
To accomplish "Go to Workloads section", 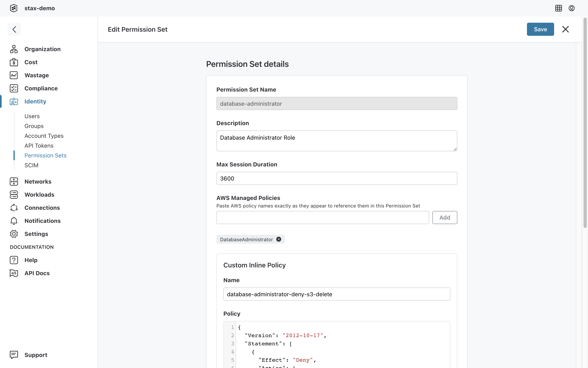I will tap(39, 195).
